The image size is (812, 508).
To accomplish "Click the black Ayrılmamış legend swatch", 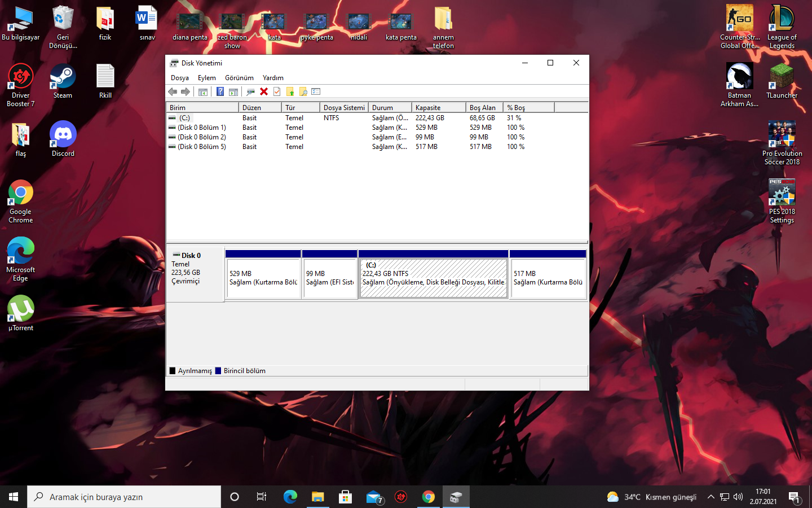I will click(x=173, y=371).
